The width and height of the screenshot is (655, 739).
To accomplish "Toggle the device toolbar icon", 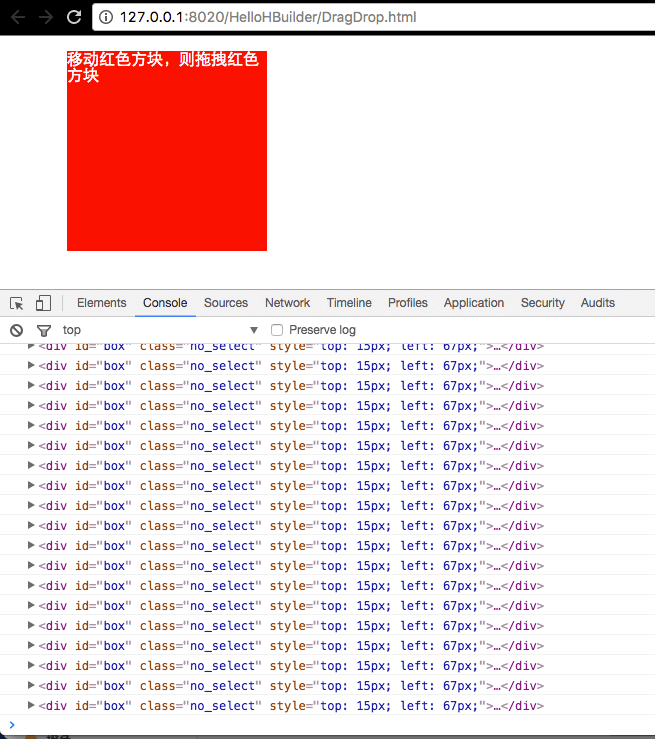I will [43, 303].
